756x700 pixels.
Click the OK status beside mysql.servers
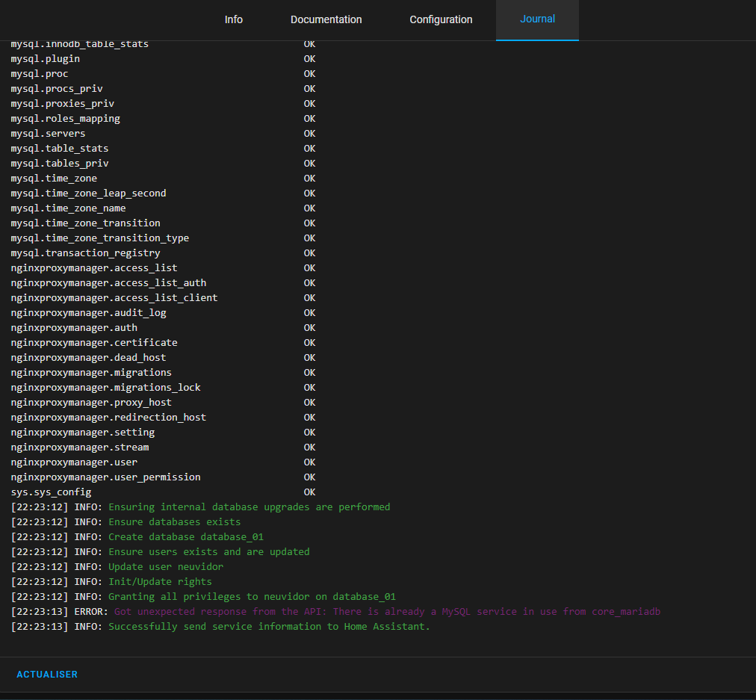coord(309,134)
